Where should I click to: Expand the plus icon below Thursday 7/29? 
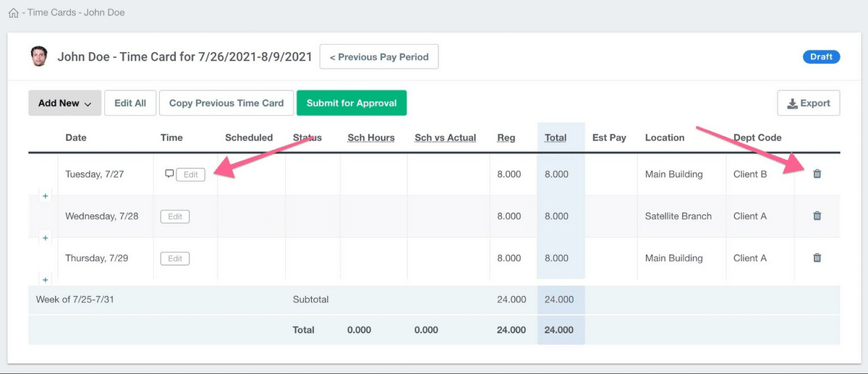[45, 280]
